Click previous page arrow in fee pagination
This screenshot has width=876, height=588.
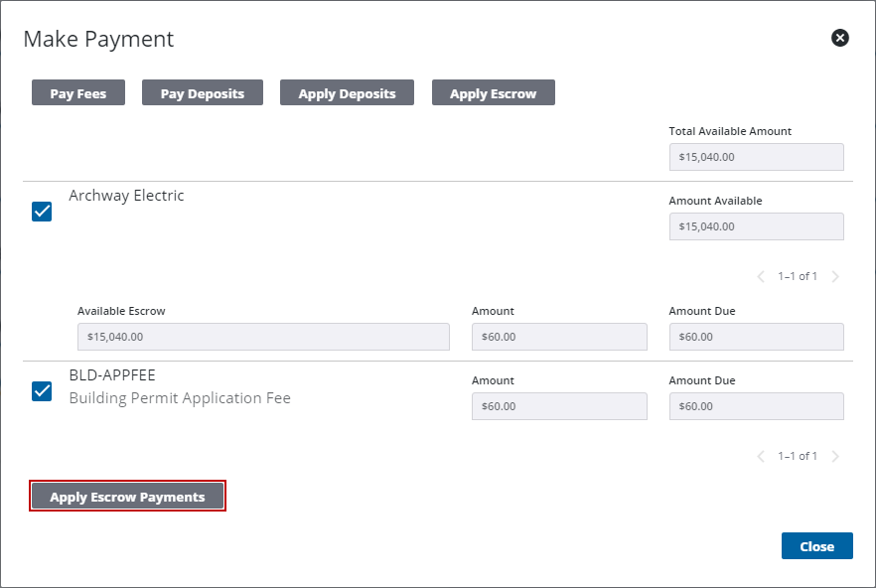[x=762, y=456]
